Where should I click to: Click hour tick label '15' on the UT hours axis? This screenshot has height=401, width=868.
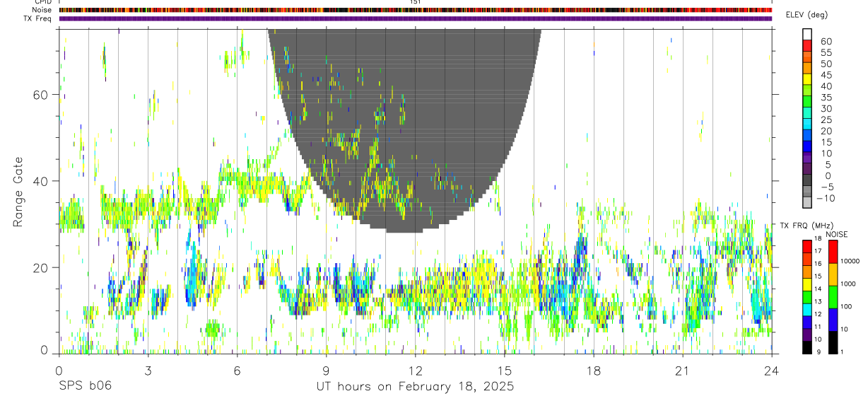point(505,371)
